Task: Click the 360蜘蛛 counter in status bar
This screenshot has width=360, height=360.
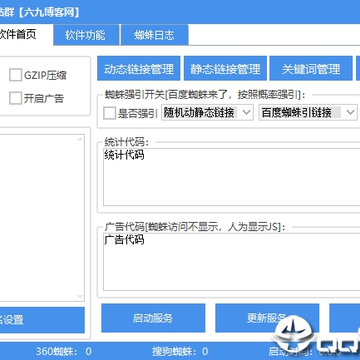Action: 64,351
